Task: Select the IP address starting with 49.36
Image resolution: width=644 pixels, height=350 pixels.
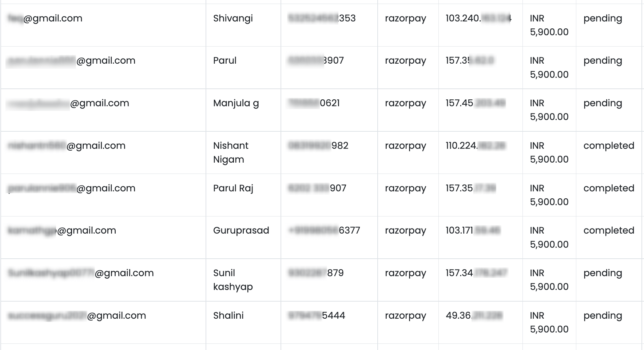Action: (x=474, y=315)
